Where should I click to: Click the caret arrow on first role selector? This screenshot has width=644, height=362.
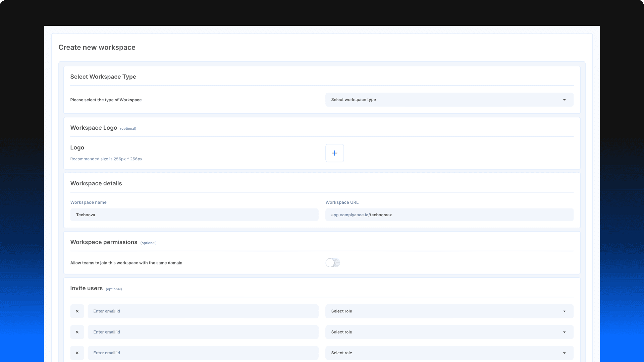[565, 311]
